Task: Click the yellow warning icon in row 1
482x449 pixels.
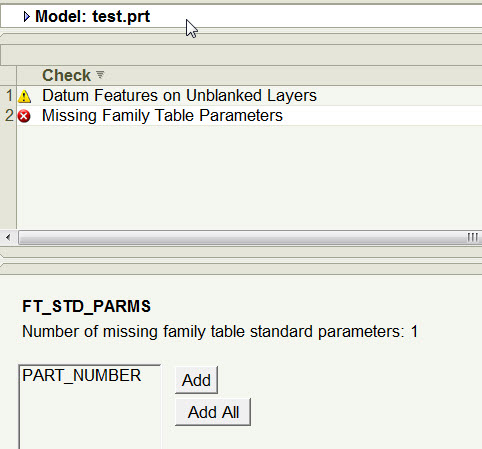Action: coord(24,96)
